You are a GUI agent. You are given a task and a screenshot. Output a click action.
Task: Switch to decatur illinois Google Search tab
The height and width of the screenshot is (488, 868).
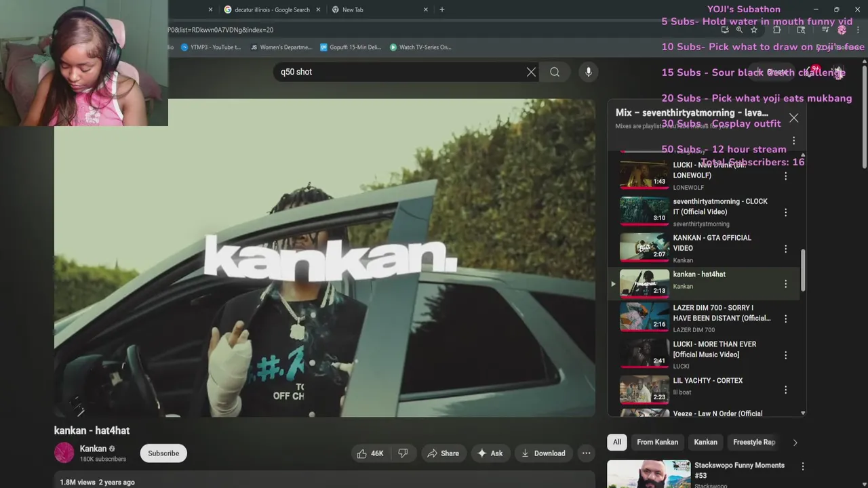click(x=272, y=9)
